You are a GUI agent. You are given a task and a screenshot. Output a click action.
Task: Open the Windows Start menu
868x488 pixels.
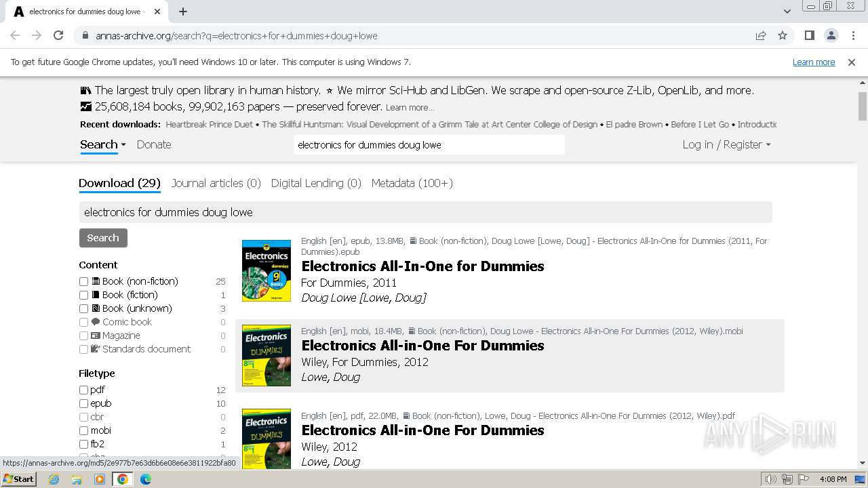click(x=18, y=479)
